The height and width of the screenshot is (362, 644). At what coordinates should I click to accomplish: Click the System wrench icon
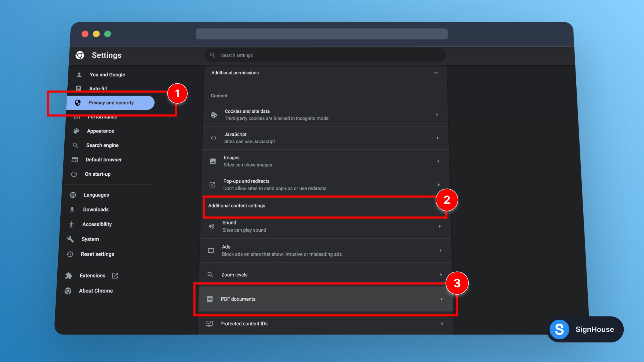pyautogui.click(x=70, y=239)
